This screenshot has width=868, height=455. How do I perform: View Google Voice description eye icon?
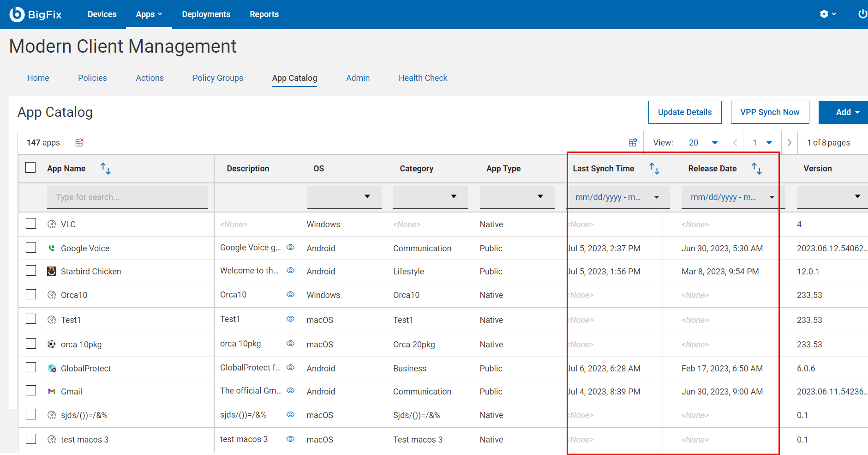[290, 248]
